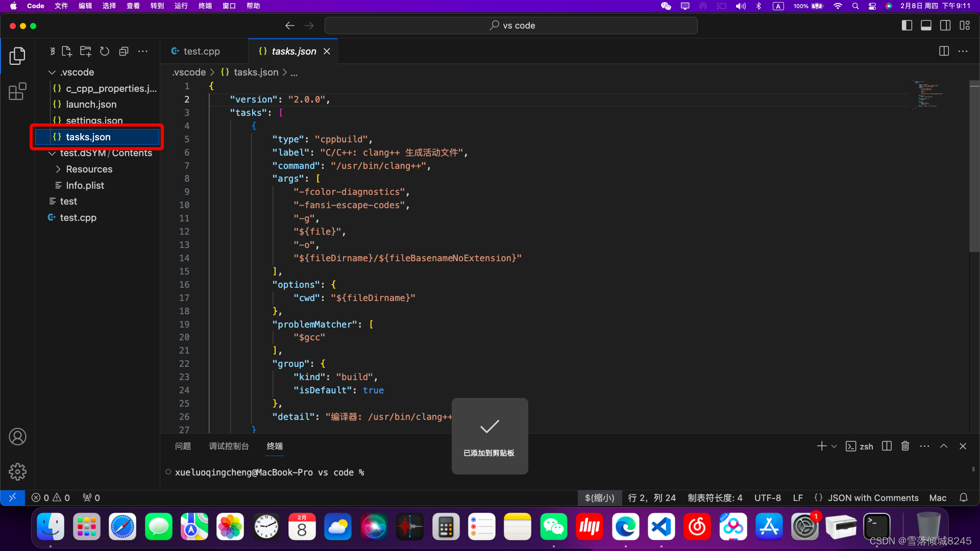Image resolution: width=980 pixels, height=551 pixels.
Task: Open the 调试控制台 panel tab
Action: tap(229, 446)
